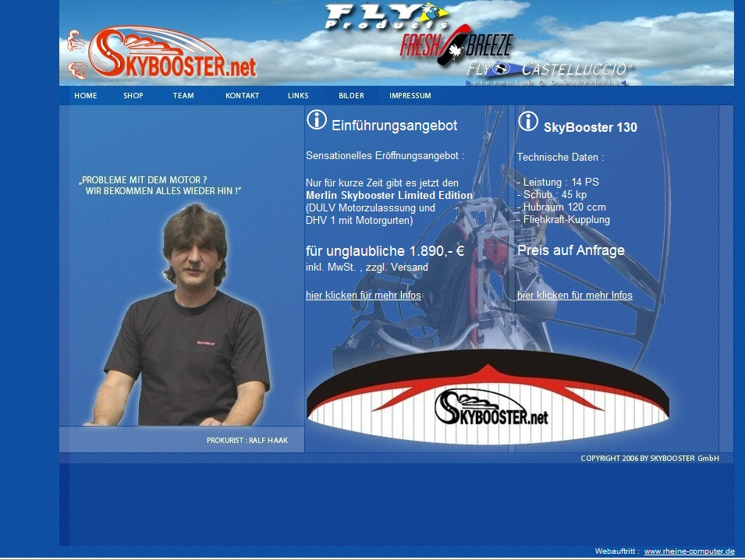745x560 pixels.
Task: Click the 'WIR BEKOMMEN ALLES WIEDER HIN !' line
Action: click(x=164, y=191)
